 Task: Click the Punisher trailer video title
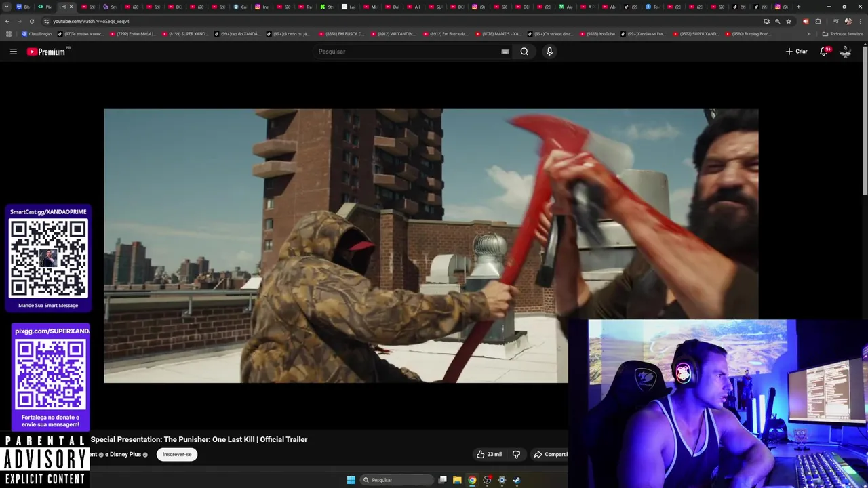[x=199, y=439]
